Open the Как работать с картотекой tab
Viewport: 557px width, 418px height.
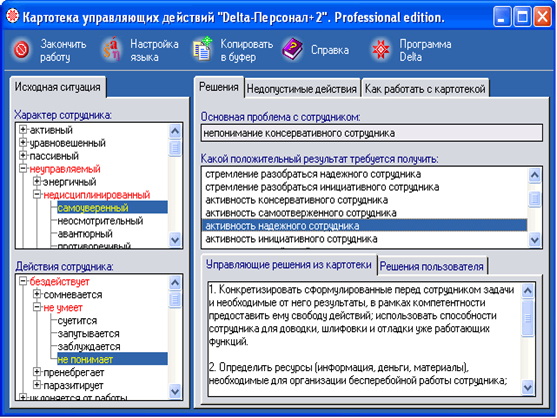point(425,89)
